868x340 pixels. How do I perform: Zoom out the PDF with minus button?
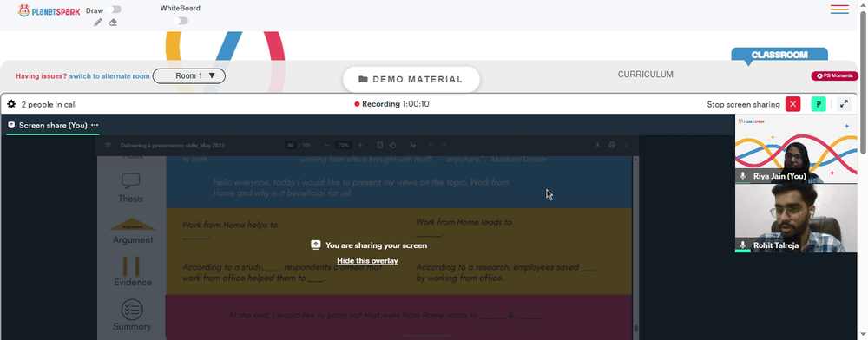click(326, 146)
